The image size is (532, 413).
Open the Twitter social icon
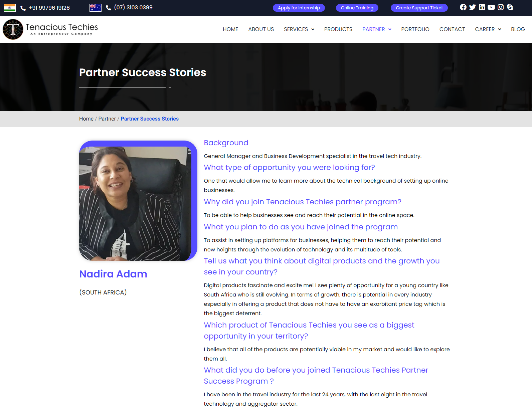tap(472, 7)
